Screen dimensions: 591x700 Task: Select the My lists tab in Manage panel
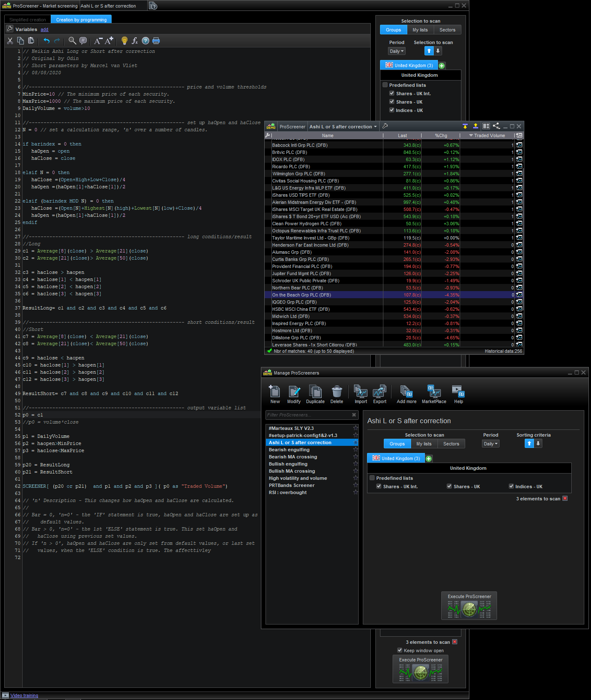(424, 444)
